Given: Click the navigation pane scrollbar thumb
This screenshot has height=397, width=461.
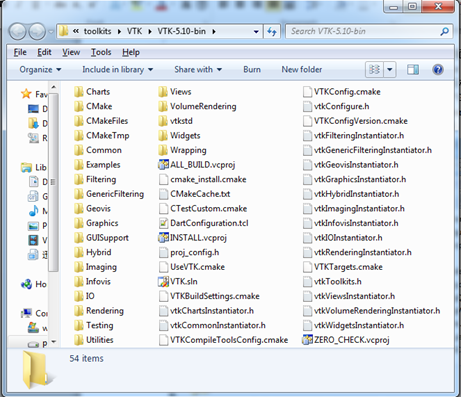Looking at the screenshot, I should [x=53, y=182].
